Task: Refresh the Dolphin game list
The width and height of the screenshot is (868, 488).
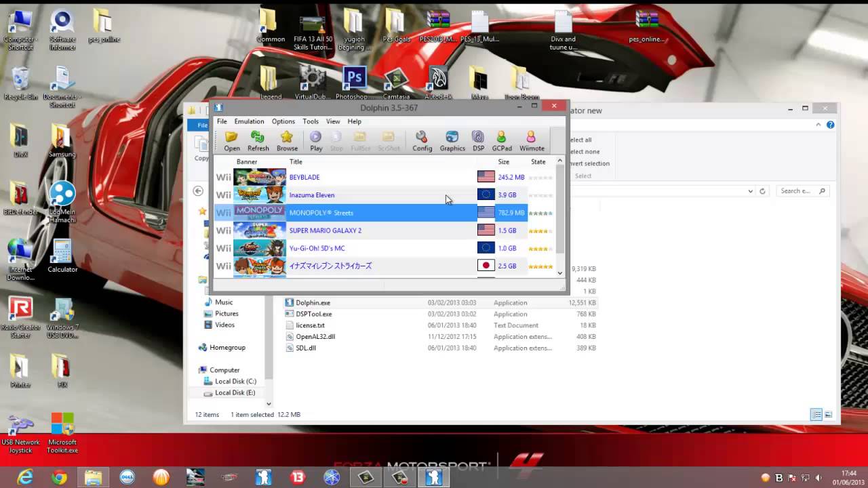Action: [258, 142]
